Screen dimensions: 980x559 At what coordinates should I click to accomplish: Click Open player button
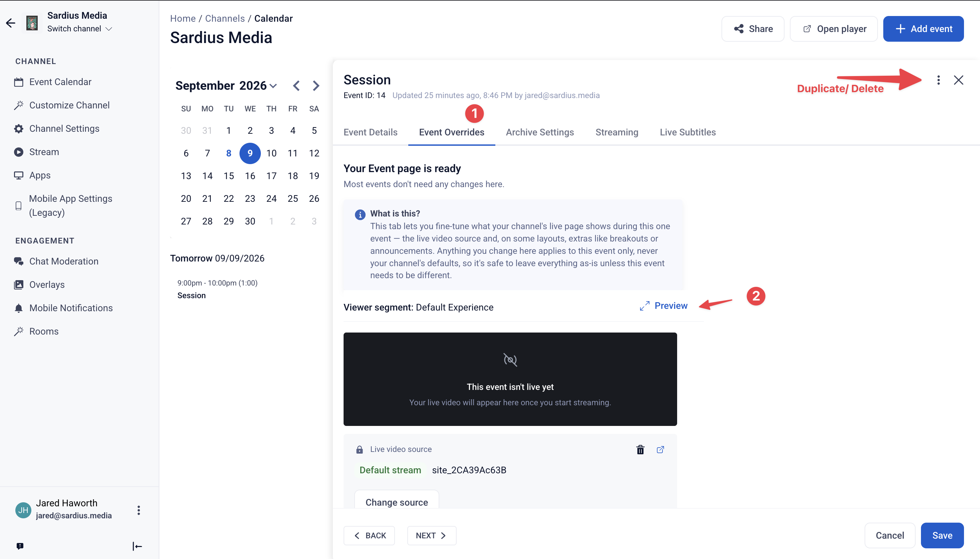[834, 29]
